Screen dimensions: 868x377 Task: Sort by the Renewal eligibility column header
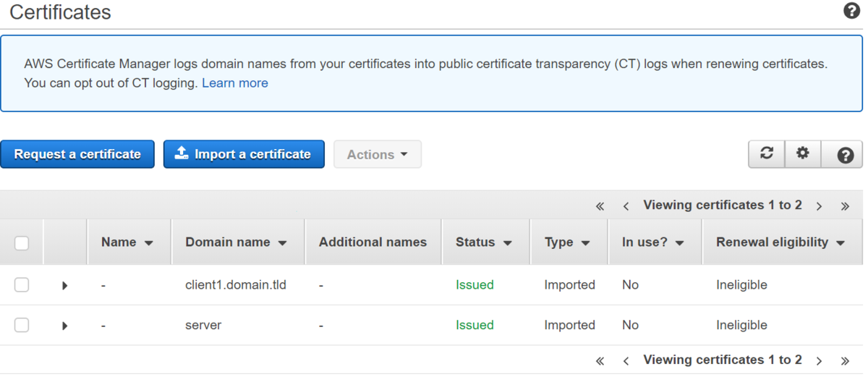pos(780,242)
